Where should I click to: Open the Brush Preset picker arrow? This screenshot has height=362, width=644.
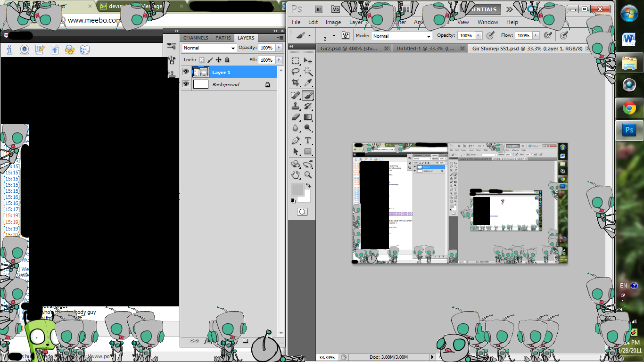pyautogui.click(x=334, y=35)
